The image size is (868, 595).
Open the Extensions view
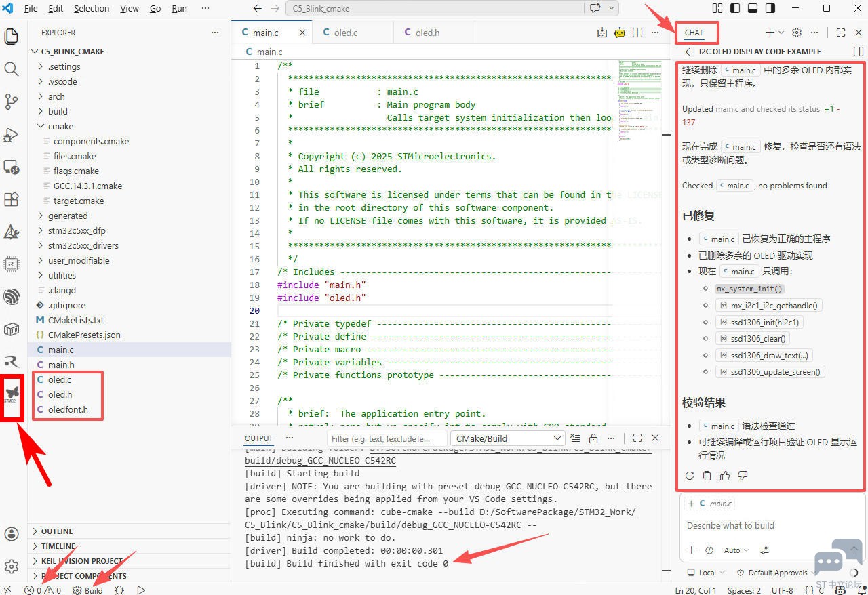[x=12, y=199]
